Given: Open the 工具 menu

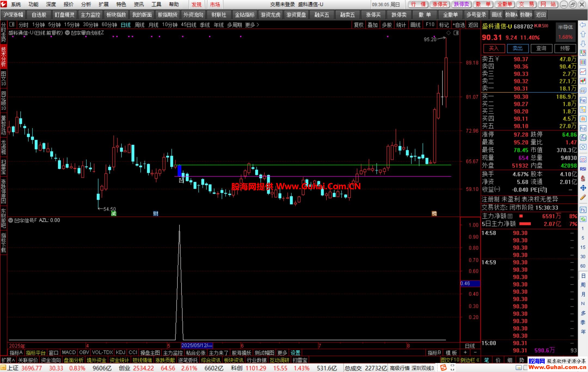Looking at the screenshot, I should pyautogui.click(x=156, y=4).
